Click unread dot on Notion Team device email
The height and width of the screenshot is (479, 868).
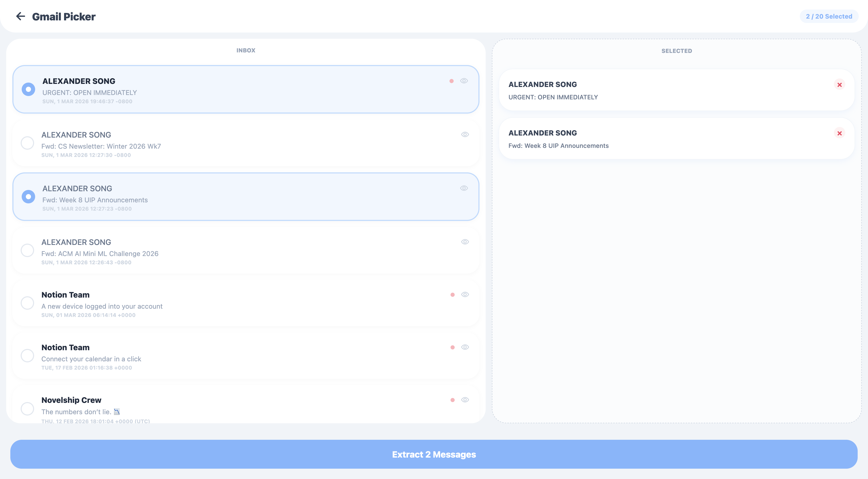pyautogui.click(x=452, y=295)
